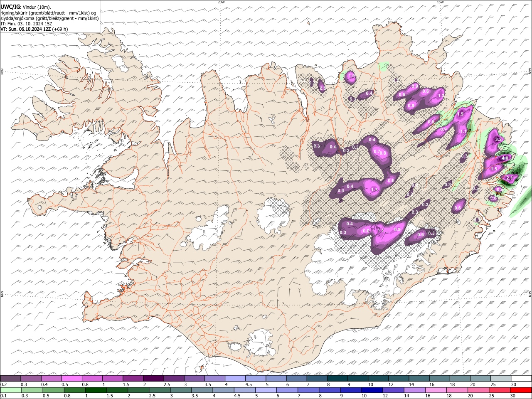Click the 'rigning/skúrir' legend description line
The image size is (532, 399).
point(49,13)
